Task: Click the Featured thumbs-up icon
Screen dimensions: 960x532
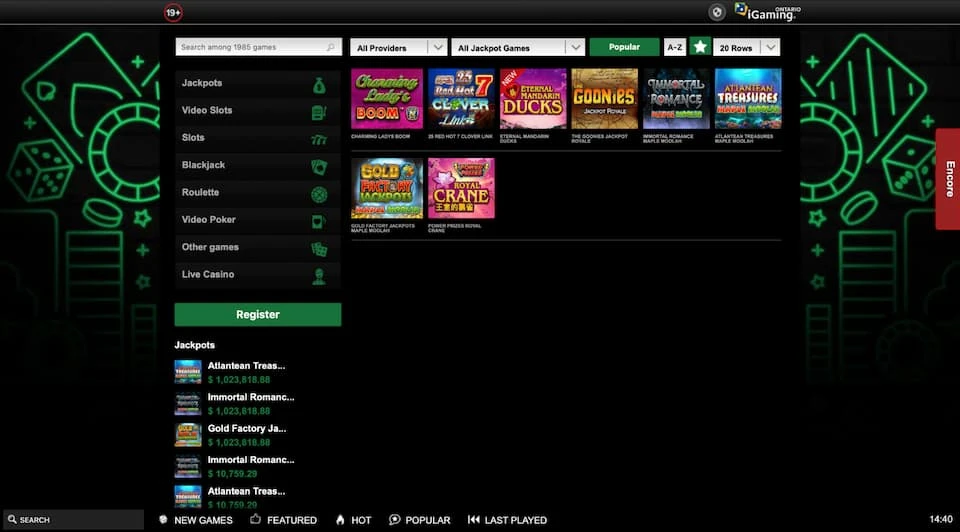Action: (x=255, y=519)
